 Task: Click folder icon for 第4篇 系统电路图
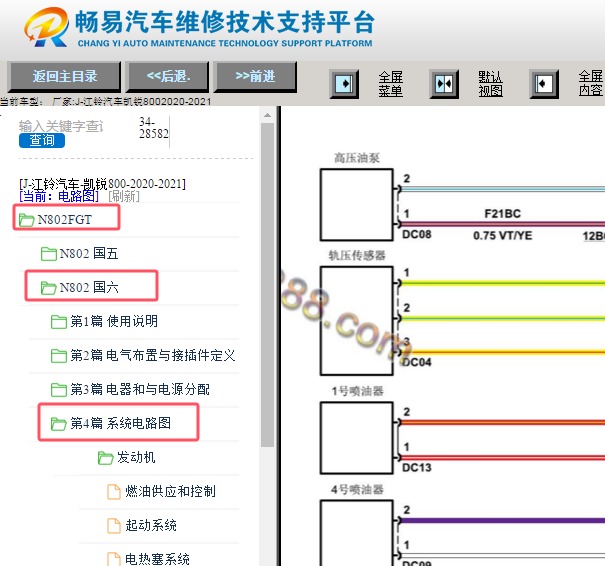[59, 424]
